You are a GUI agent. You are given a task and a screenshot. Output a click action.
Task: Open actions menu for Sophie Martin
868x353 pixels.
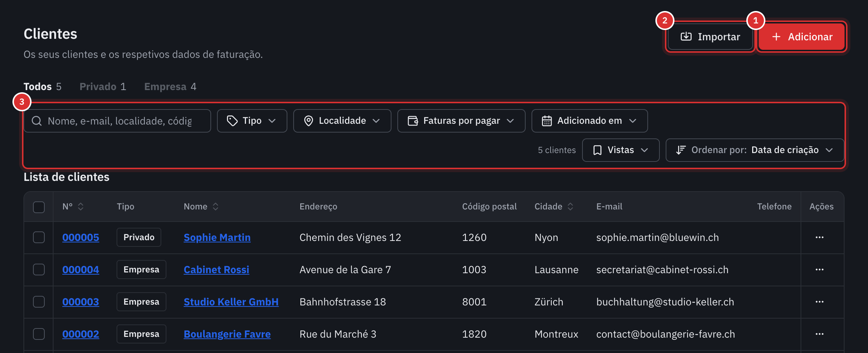(820, 237)
